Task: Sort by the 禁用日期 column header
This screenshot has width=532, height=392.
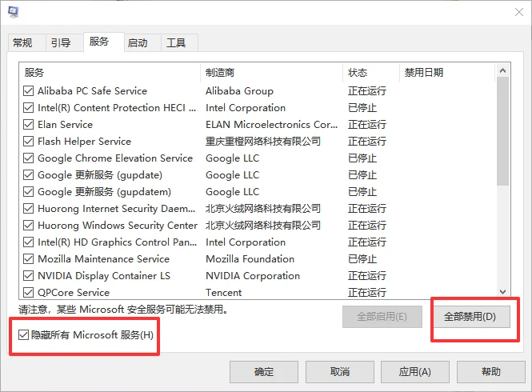Action: [447, 72]
